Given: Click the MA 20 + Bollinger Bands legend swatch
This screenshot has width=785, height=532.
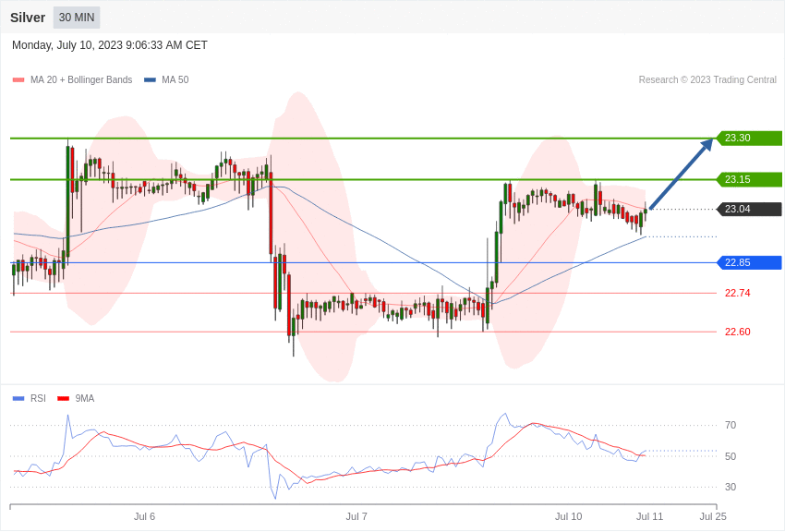Looking at the screenshot, I should [18, 80].
